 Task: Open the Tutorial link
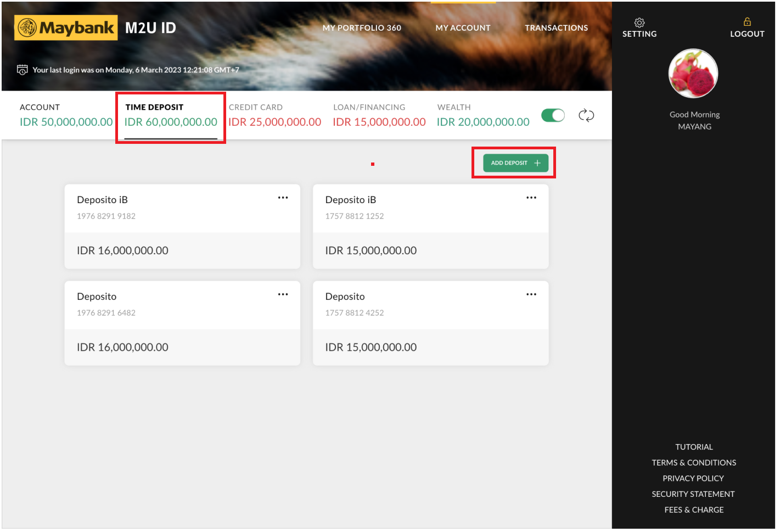coord(694,447)
